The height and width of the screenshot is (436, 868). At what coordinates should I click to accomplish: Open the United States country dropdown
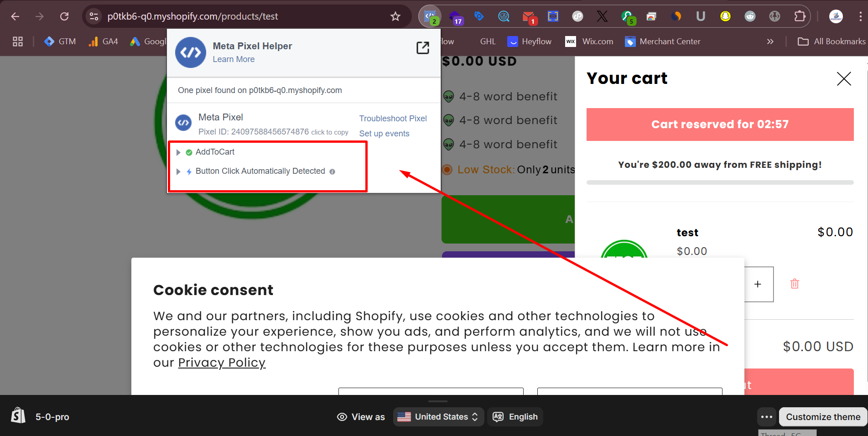pos(437,417)
